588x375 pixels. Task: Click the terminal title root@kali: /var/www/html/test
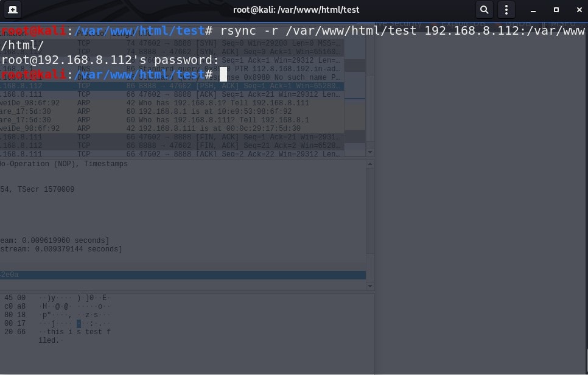[296, 10]
